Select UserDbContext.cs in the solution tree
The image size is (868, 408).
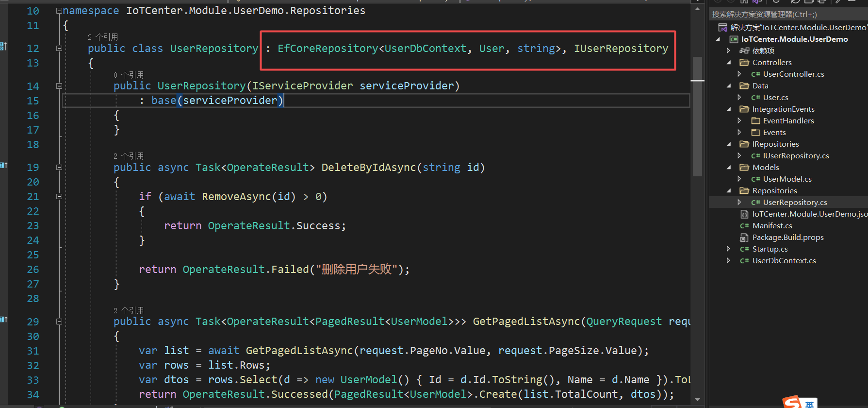[784, 261]
